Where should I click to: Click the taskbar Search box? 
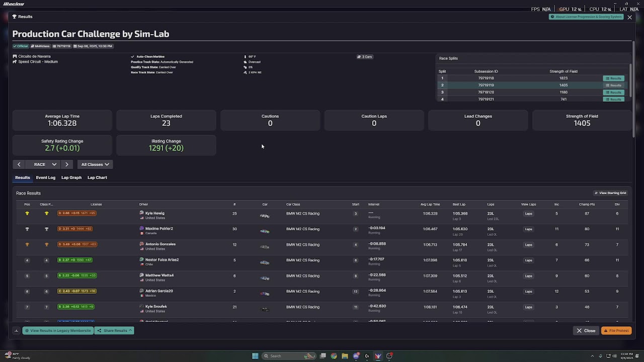pos(289,356)
